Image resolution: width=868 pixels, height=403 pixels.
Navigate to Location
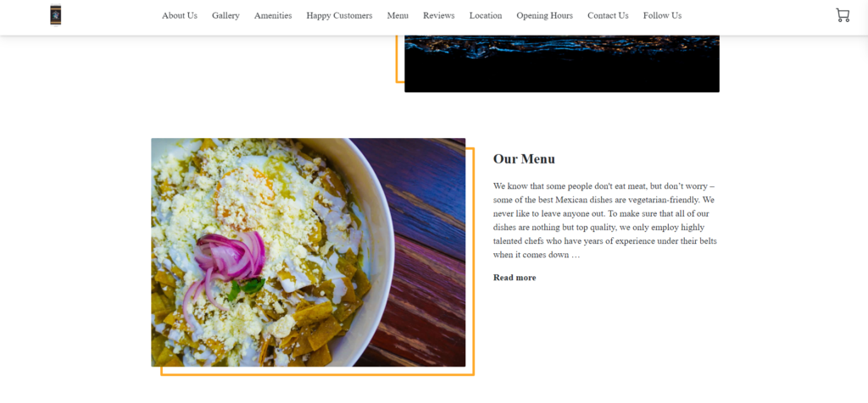486,15
